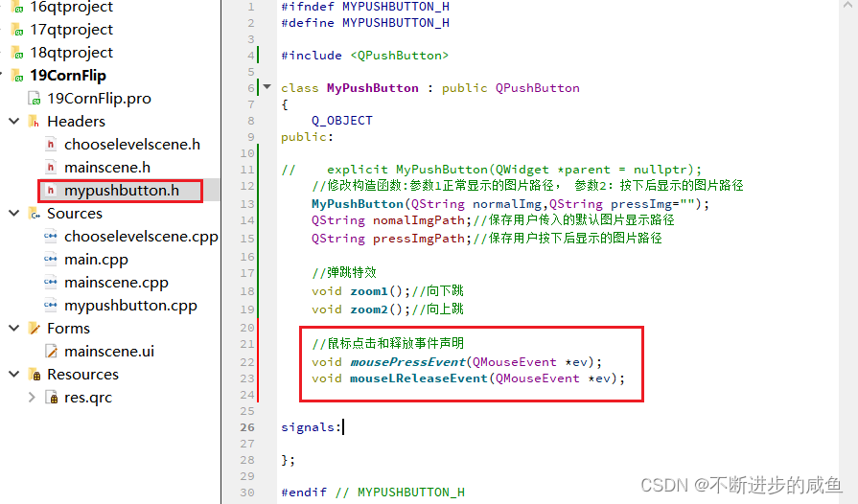Select the 19CornFlip project node
The width and height of the screenshot is (858, 504).
68,76
